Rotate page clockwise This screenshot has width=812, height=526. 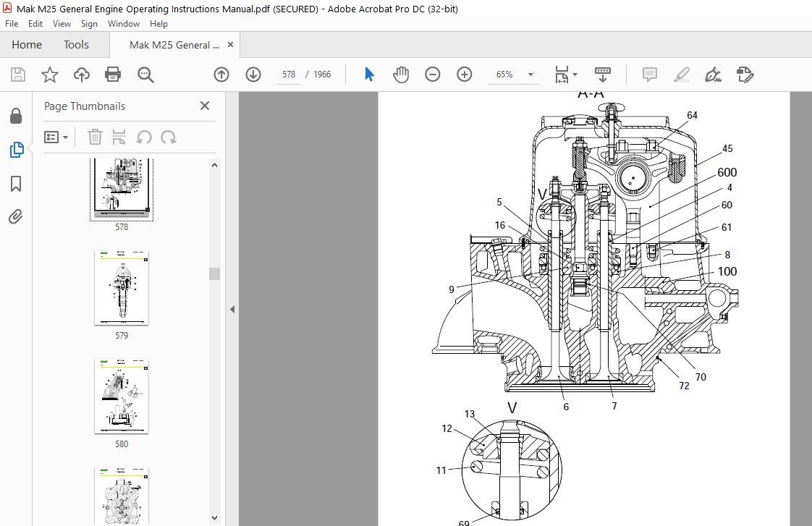click(x=169, y=137)
